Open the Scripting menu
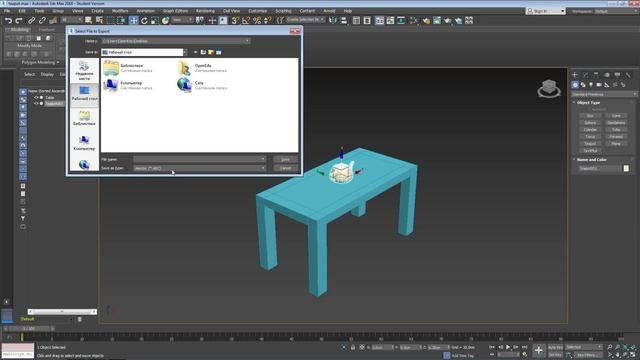 tap(283, 11)
